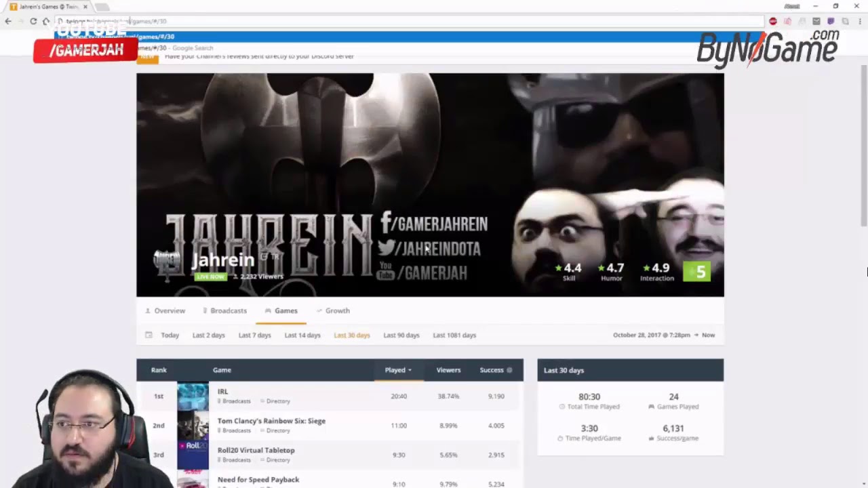868x488 pixels.
Task: Open Directory link under IRL
Action: (275, 401)
